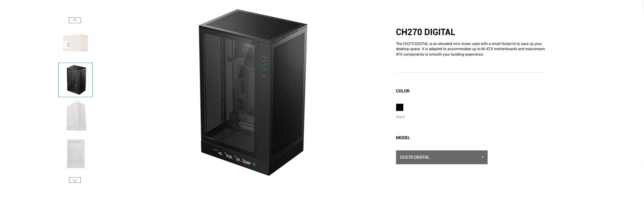
Task: Select the highlighted black case thumbnail
Action: point(75,80)
